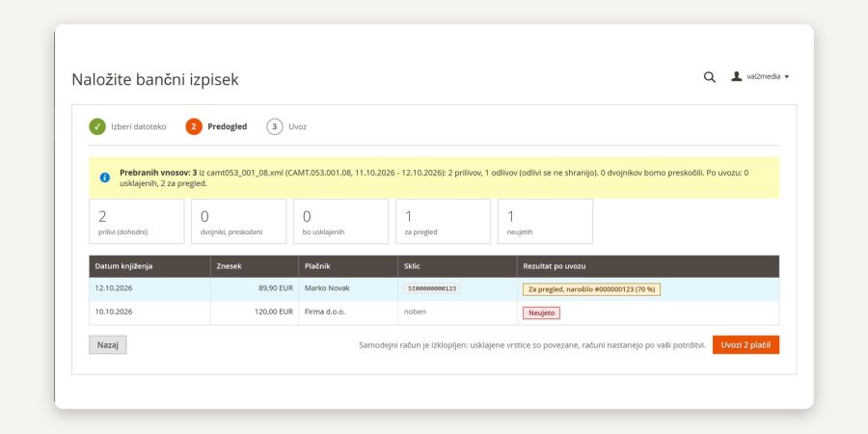Select the Predogled step label

227,126
